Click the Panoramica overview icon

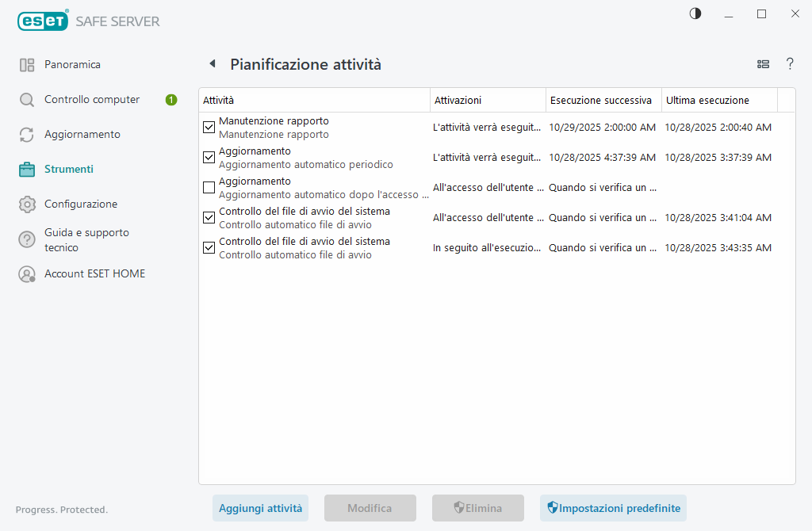pyautogui.click(x=27, y=65)
